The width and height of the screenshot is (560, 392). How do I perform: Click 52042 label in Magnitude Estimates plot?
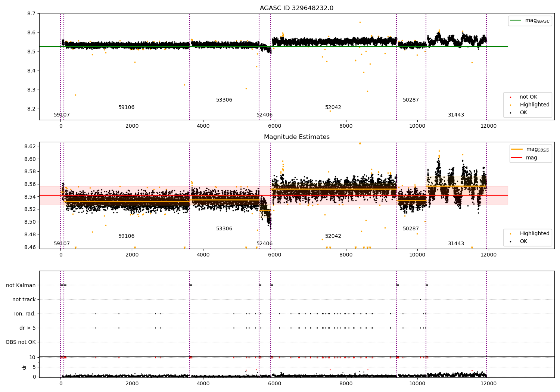click(333, 236)
